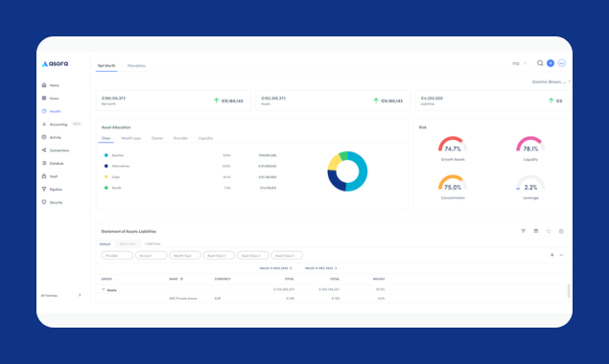Viewport: 609px width, 364px height.
Task: Open the Home page from sidebar
Action: point(51,85)
